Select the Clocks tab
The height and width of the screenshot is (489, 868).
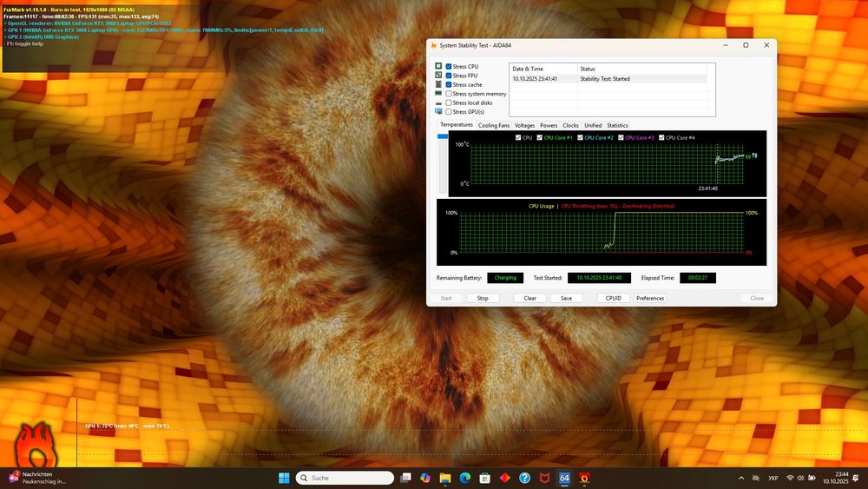(571, 126)
